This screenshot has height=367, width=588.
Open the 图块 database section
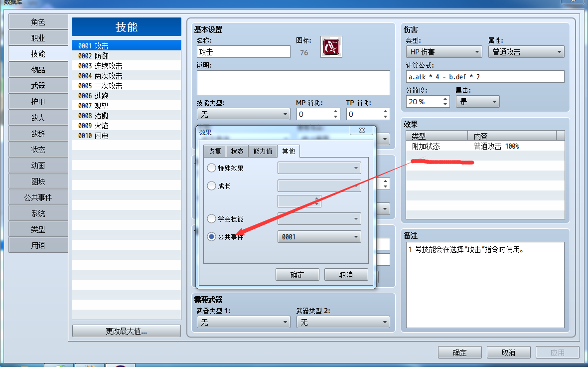(38, 181)
